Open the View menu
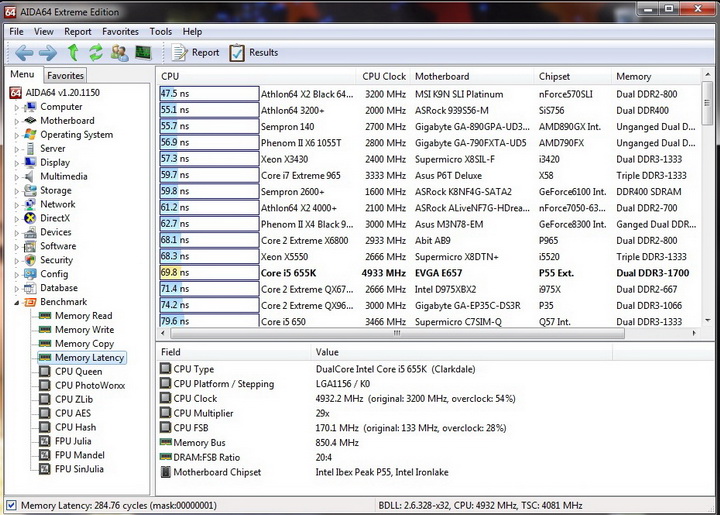The height and width of the screenshot is (515, 720). pyautogui.click(x=44, y=32)
